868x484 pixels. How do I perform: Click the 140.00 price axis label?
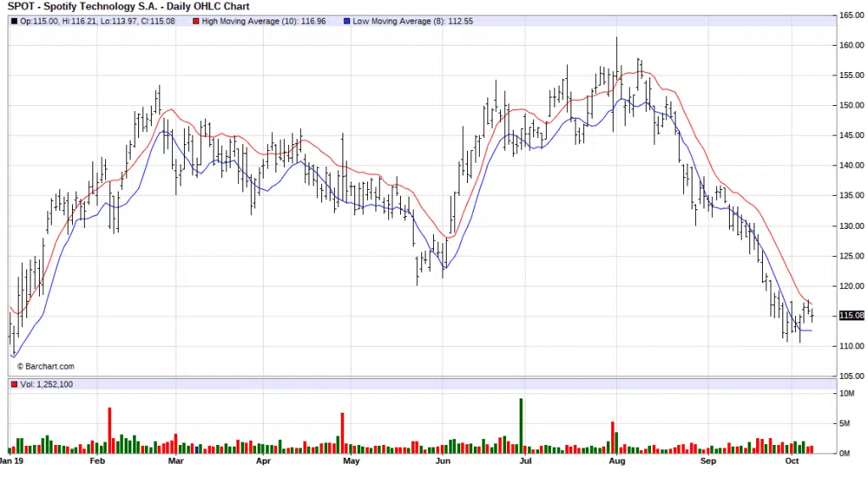click(850, 166)
